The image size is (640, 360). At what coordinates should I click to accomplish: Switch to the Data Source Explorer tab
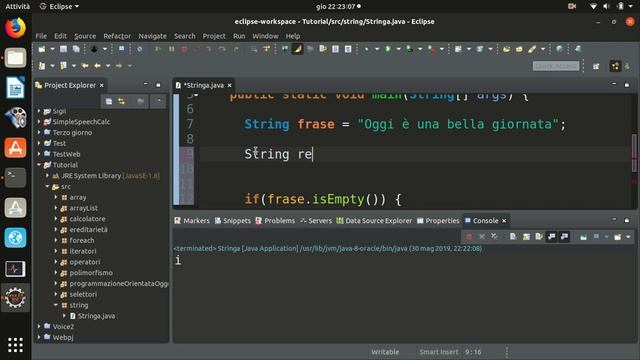[x=374, y=221]
